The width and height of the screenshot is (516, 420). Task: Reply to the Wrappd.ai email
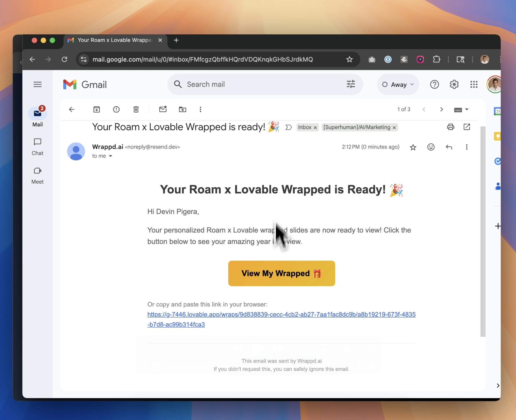click(449, 147)
